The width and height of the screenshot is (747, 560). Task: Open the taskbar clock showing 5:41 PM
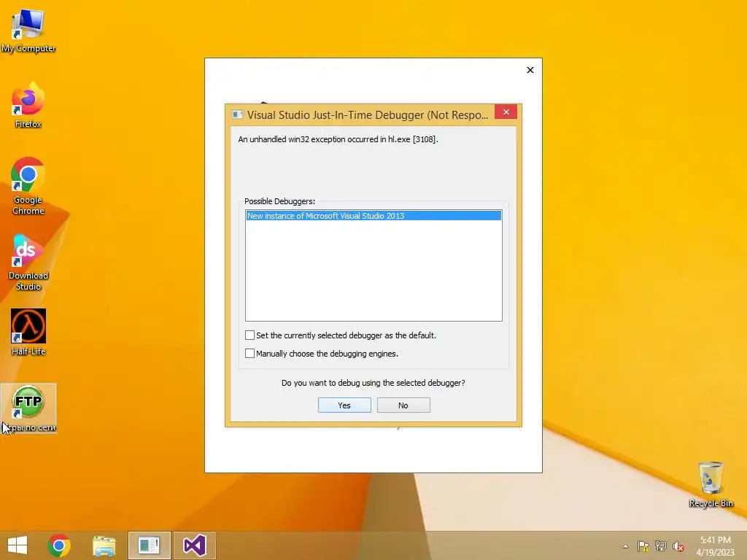715,545
